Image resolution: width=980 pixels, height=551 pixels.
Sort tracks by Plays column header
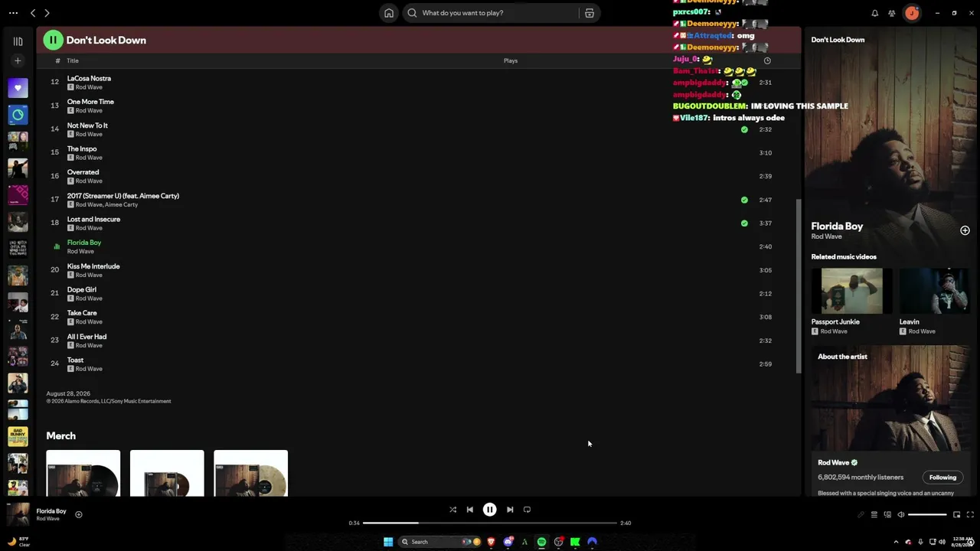click(x=511, y=60)
